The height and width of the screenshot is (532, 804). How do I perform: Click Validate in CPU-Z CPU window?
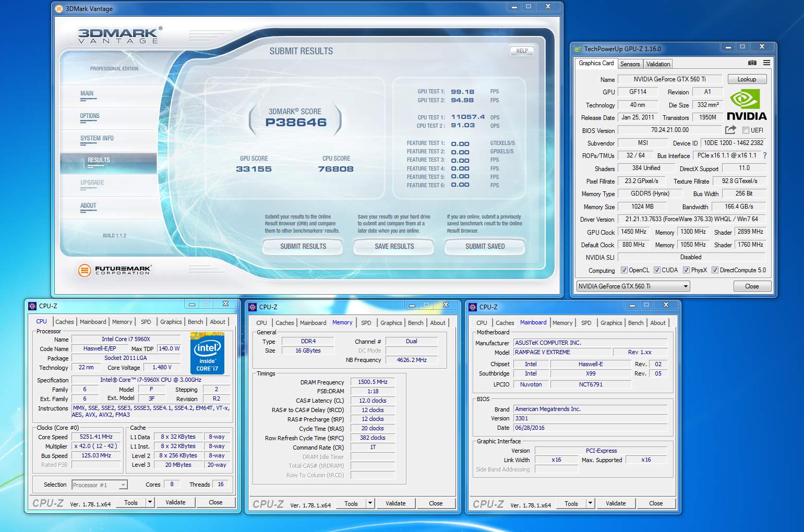click(175, 502)
